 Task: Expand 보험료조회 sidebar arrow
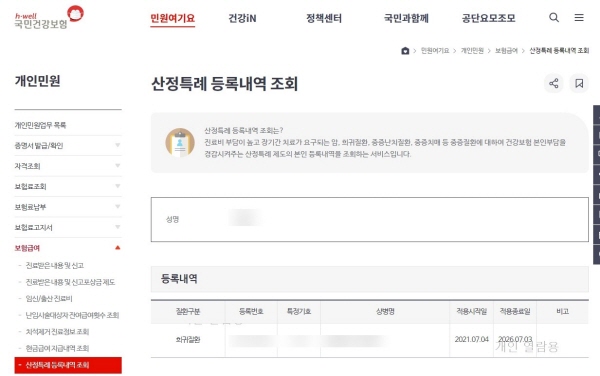point(117,186)
